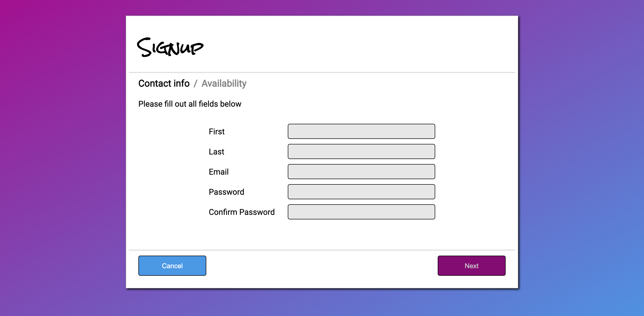The width and height of the screenshot is (644, 316).
Task: Click the "Email" field label
Action: (219, 172)
